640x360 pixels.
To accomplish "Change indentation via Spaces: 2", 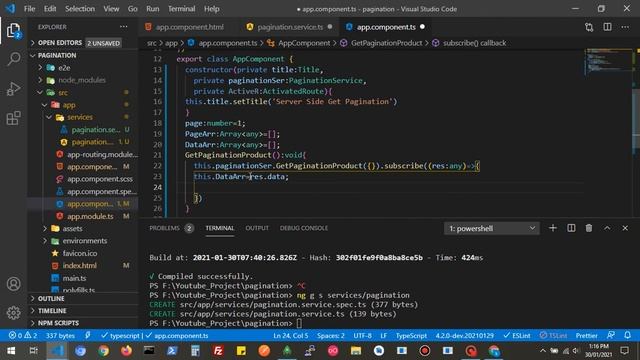I will coord(331,336).
